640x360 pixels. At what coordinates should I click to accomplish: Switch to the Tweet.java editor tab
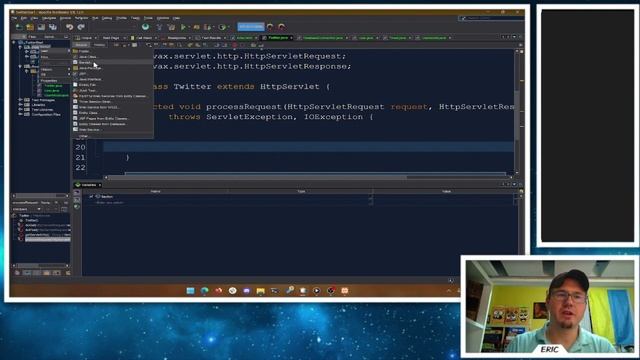(397, 38)
